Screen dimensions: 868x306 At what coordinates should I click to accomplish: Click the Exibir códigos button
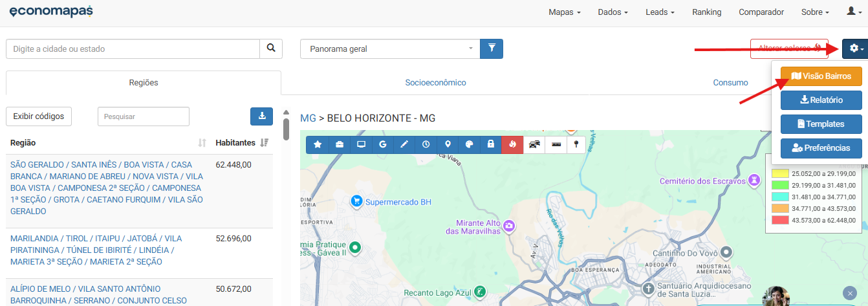point(39,116)
